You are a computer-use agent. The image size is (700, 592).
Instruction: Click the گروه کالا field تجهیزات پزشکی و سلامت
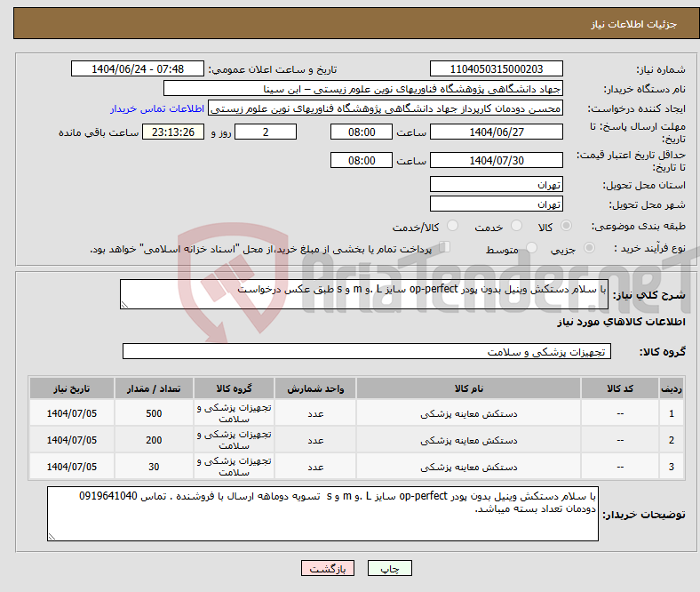[x=367, y=351]
